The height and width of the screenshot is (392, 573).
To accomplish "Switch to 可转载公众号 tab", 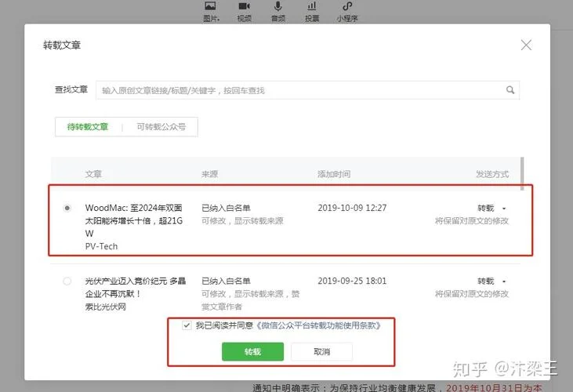I will point(161,127).
